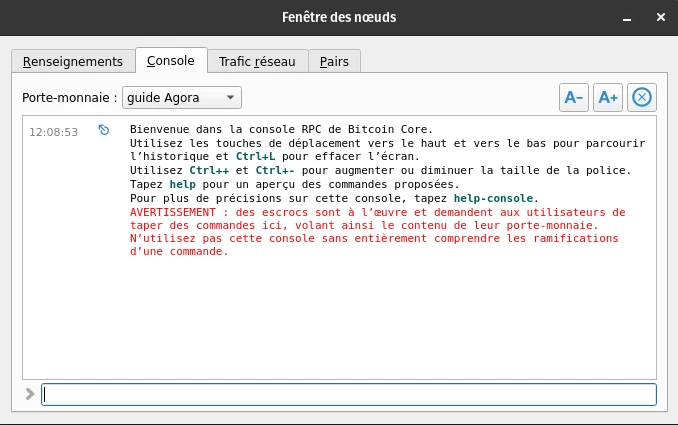Clear the console with the X circle icon
This screenshot has height=425, width=678.
pyautogui.click(x=642, y=97)
